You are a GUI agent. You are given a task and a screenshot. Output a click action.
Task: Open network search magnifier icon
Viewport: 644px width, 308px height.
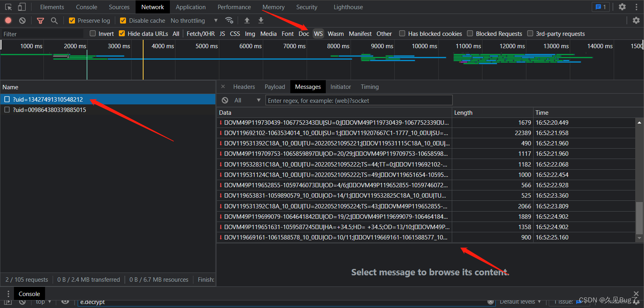54,20
